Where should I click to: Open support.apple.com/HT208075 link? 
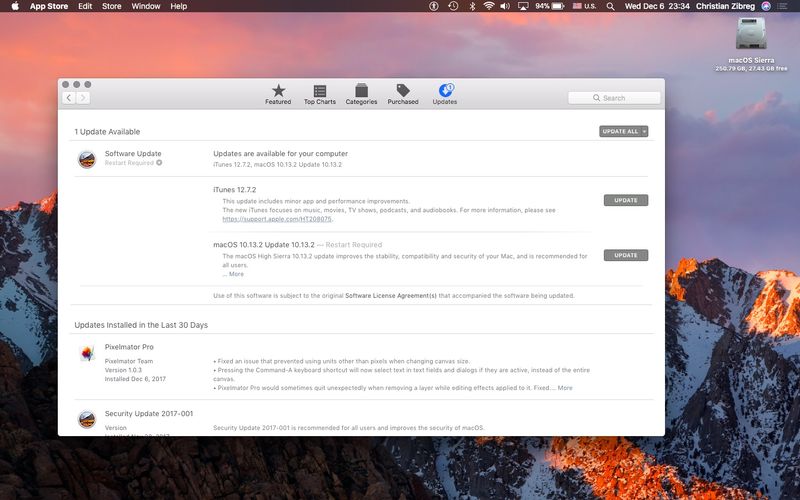277,219
